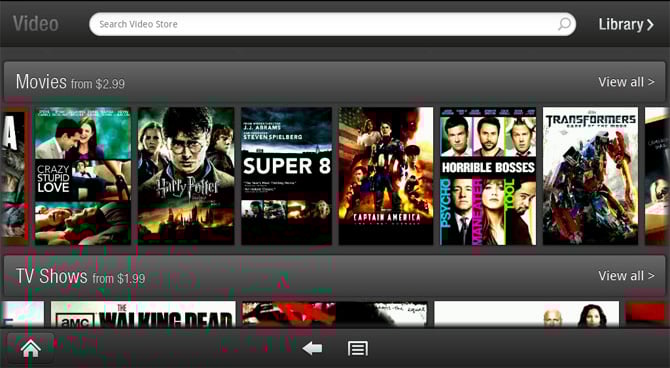Click the search magnifier icon
The height and width of the screenshot is (368, 670).
(564, 24)
